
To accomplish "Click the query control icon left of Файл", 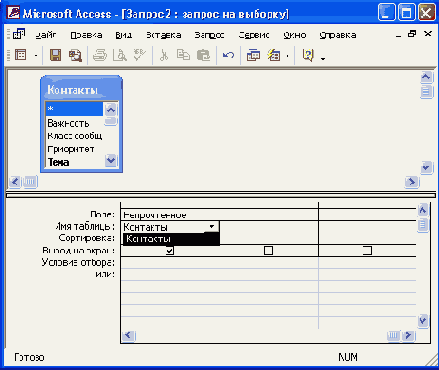I will (19, 34).
